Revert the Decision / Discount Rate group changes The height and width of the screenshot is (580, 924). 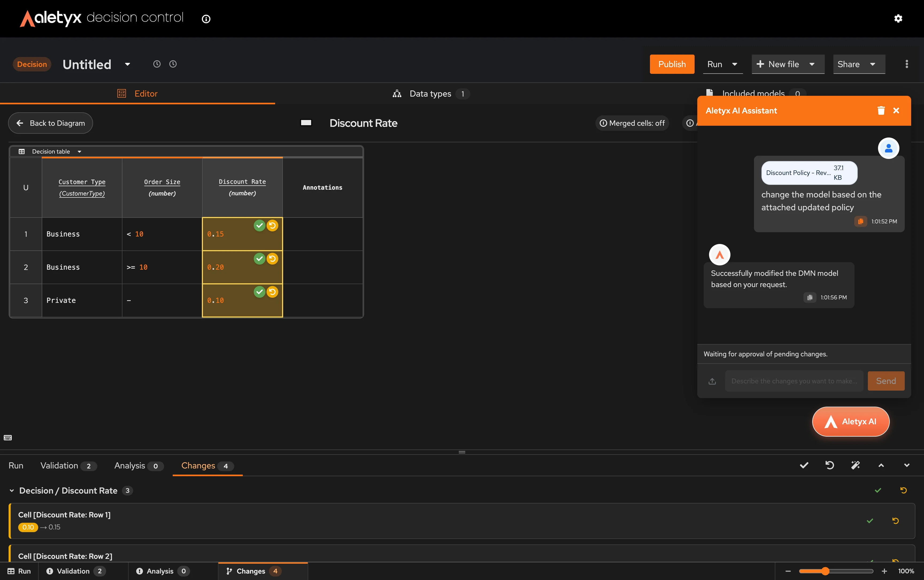coord(904,490)
